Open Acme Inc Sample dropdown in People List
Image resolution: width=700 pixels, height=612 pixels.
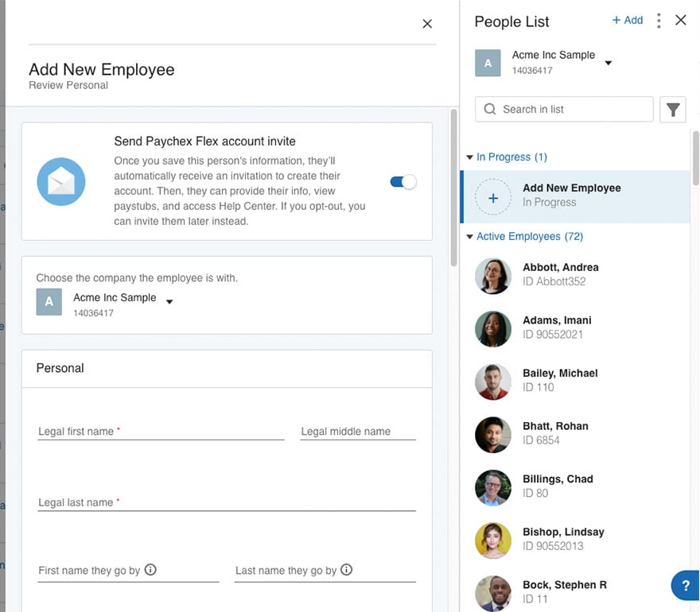[608, 63]
